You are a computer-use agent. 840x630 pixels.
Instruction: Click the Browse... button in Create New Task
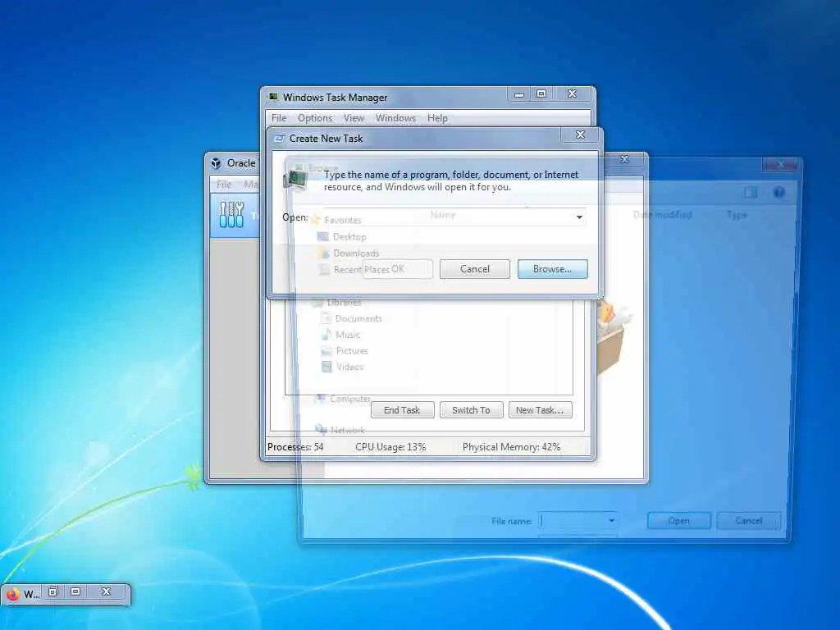(552, 269)
